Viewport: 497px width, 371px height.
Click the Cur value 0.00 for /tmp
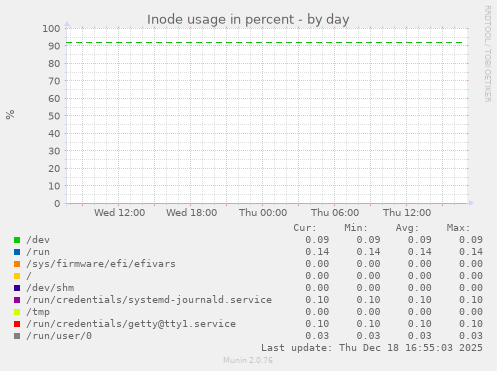point(317,312)
